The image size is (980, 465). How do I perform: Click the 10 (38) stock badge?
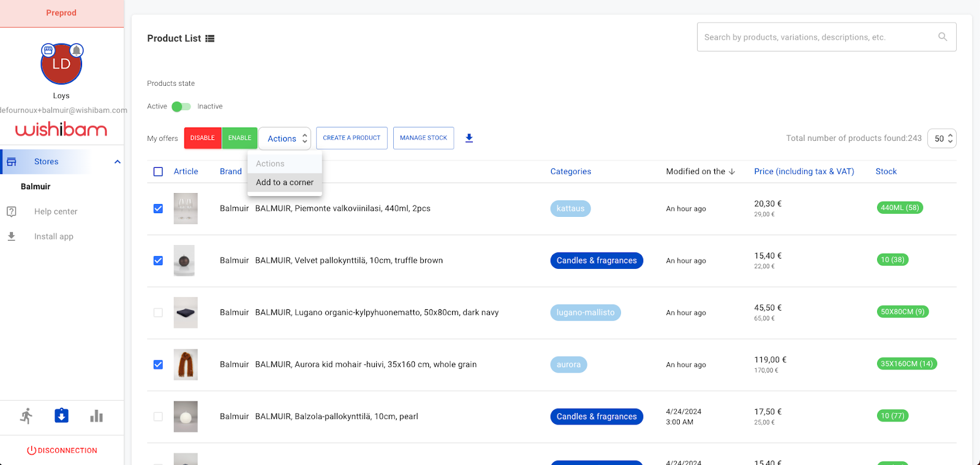click(x=892, y=260)
